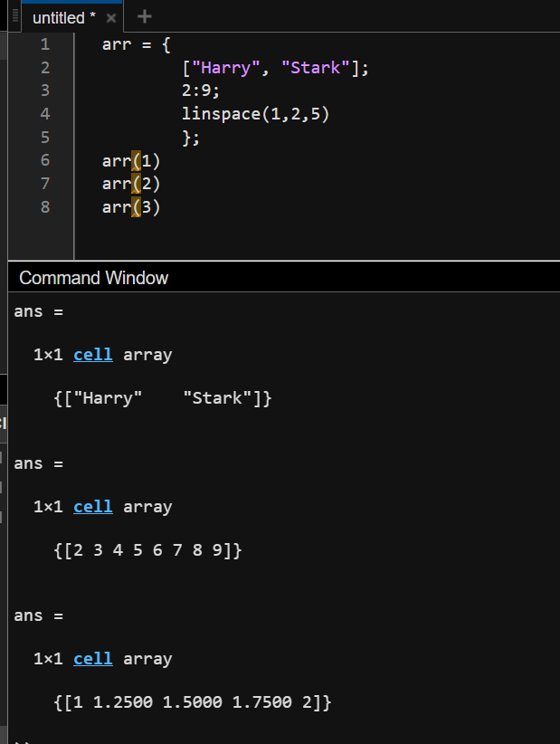Open the second cell link in output
This screenshot has height=744, width=560.
pyautogui.click(x=93, y=506)
